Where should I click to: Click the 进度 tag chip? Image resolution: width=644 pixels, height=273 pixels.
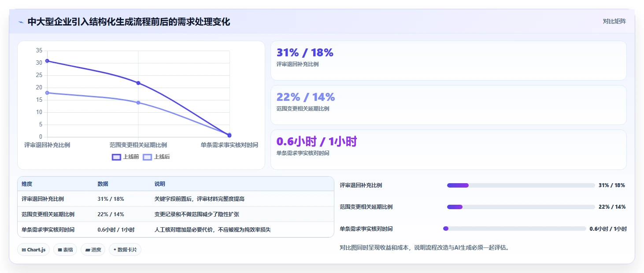click(x=93, y=250)
